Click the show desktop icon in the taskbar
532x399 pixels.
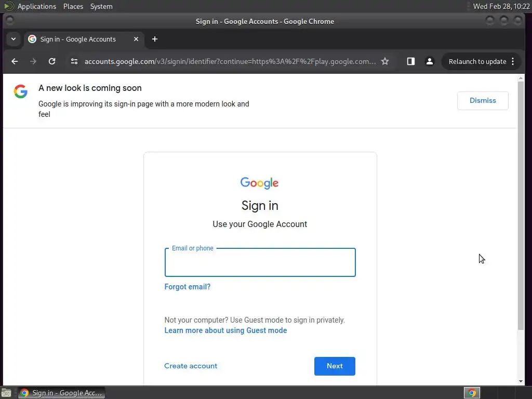coord(6,393)
